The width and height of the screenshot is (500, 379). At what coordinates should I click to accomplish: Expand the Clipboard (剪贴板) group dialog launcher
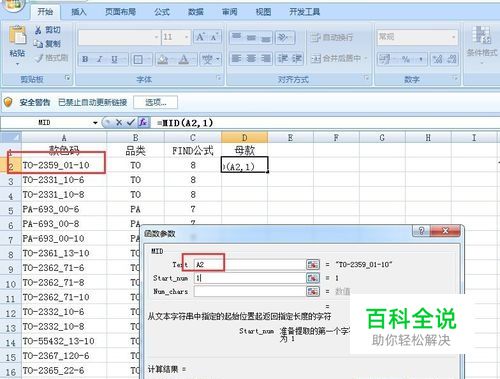pos(68,78)
